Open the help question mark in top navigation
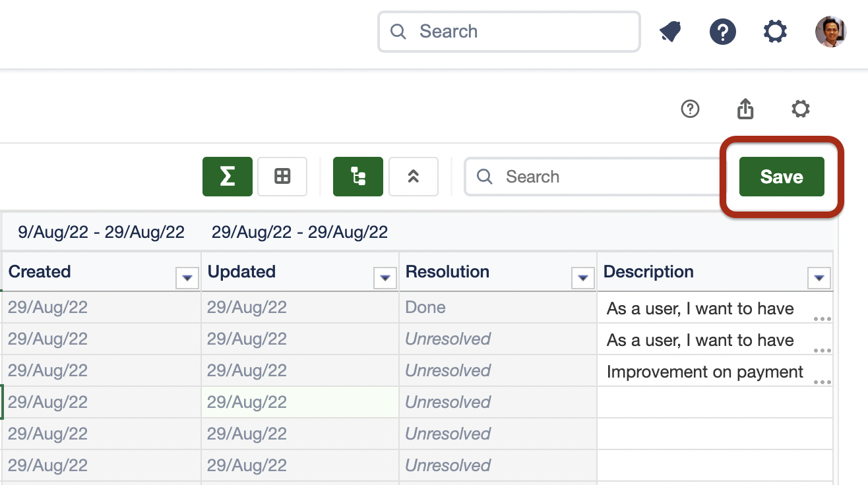The width and height of the screenshot is (868, 485). [x=722, y=32]
